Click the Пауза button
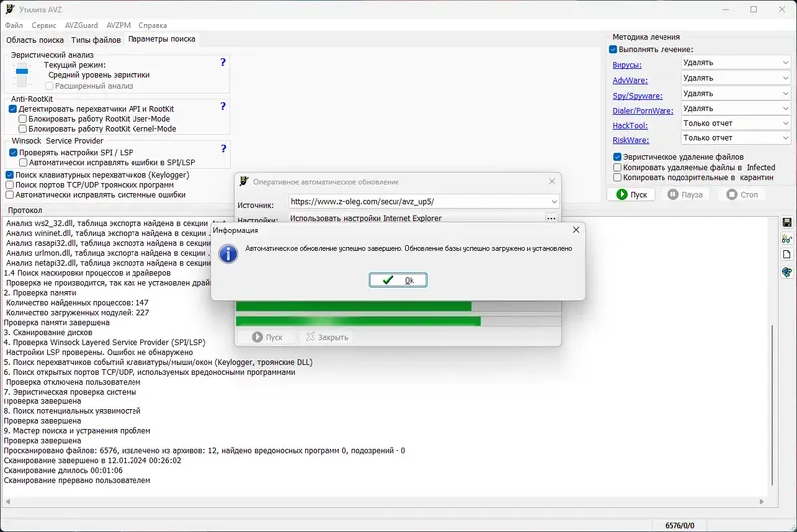The image size is (797, 532). pos(685,194)
